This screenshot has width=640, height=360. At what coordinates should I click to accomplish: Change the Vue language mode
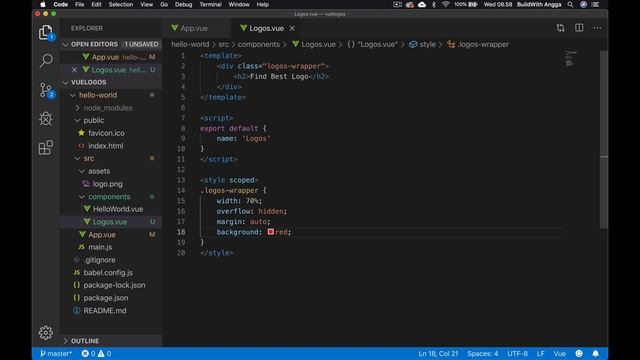560,353
